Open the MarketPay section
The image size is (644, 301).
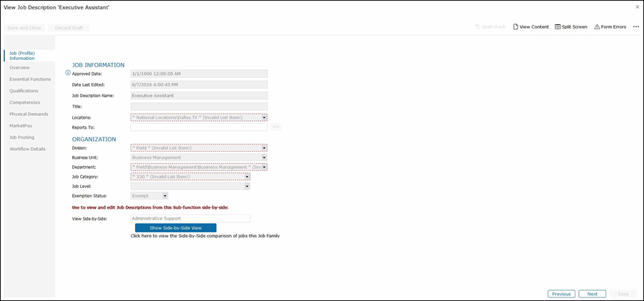21,126
